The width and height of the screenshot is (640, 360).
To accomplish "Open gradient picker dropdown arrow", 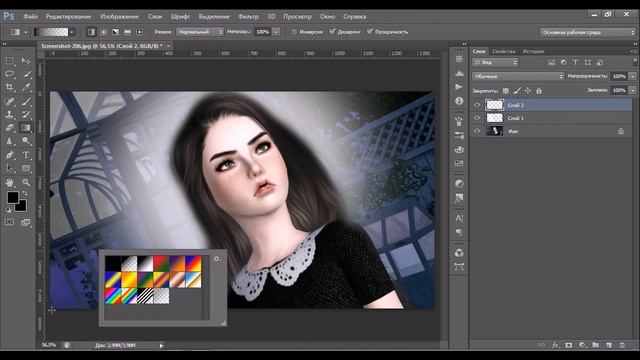I will point(72,32).
